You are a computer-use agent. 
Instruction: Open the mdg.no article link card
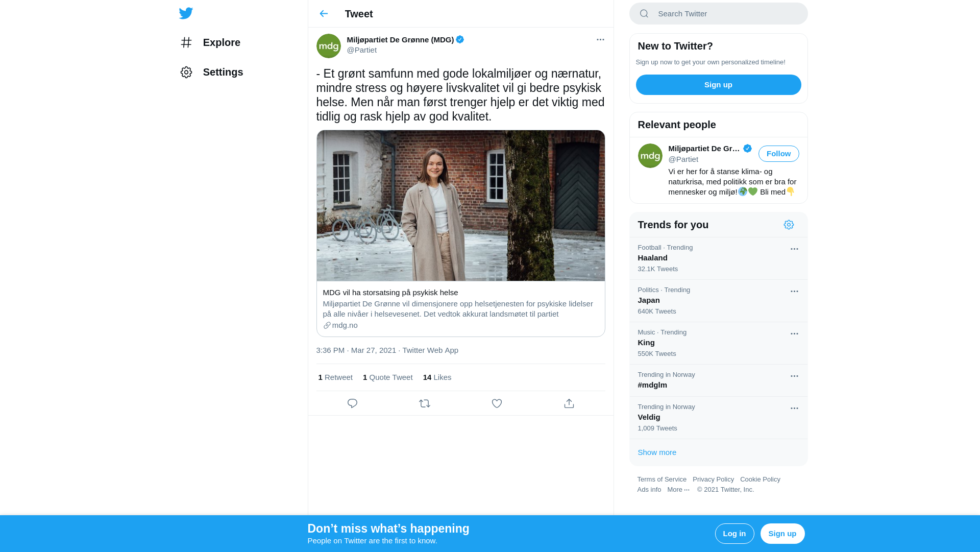click(460, 308)
